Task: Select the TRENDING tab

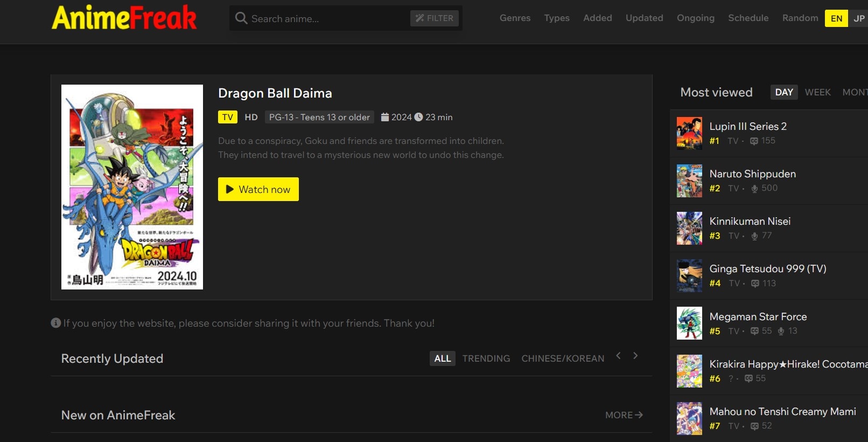Action: point(486,358)
